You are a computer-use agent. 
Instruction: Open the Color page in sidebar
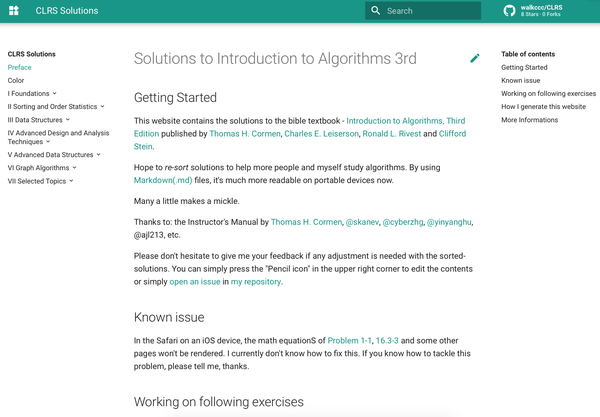coord(16,80)
